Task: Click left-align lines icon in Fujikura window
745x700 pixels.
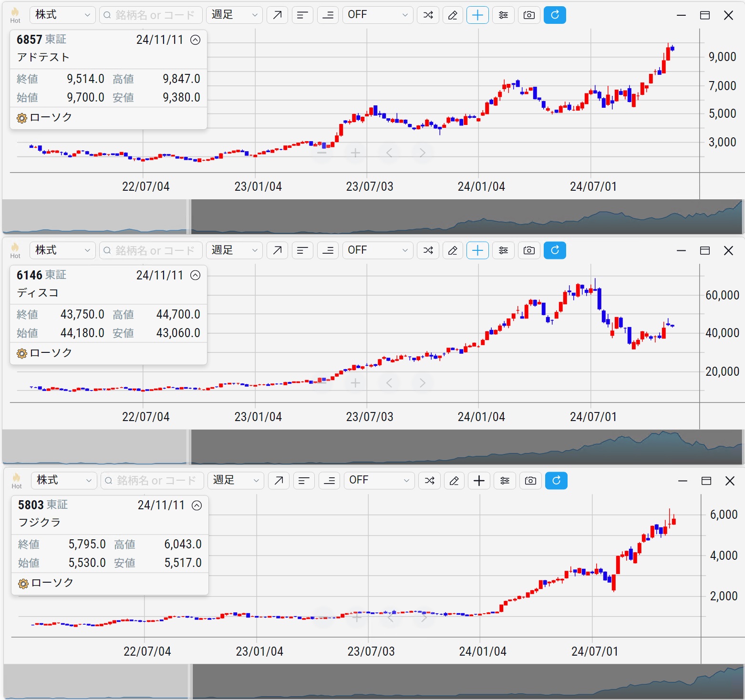Action: pos(304,481)
